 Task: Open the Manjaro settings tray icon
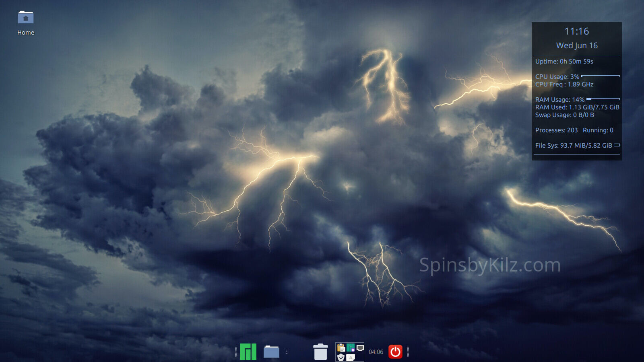point(351,348)
